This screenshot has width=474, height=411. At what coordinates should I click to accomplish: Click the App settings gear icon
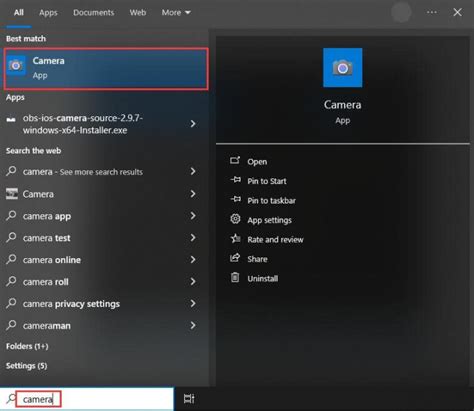coord(235,219)
